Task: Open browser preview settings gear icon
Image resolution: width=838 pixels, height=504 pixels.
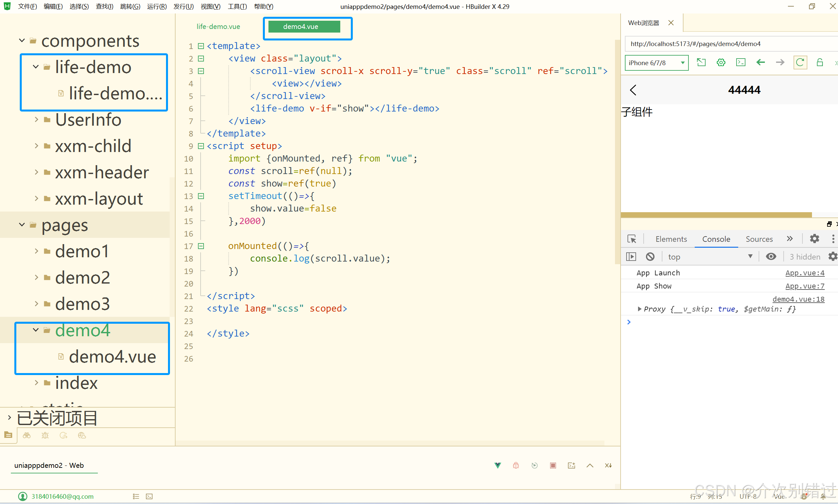Action: click(721, 63)
